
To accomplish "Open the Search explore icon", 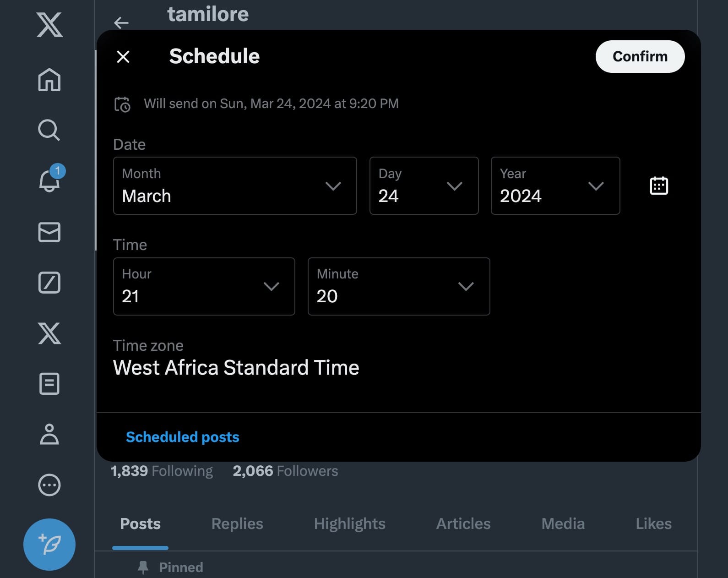I will 49,130.
